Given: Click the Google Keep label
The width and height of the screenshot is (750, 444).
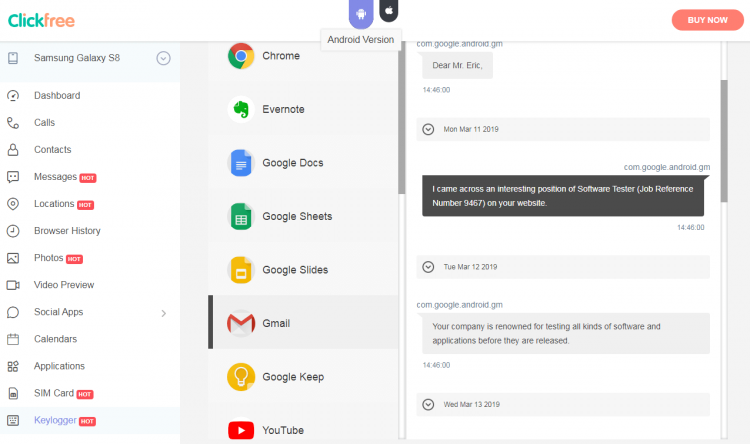Looking at the screenshot, I should click(293, 377).
